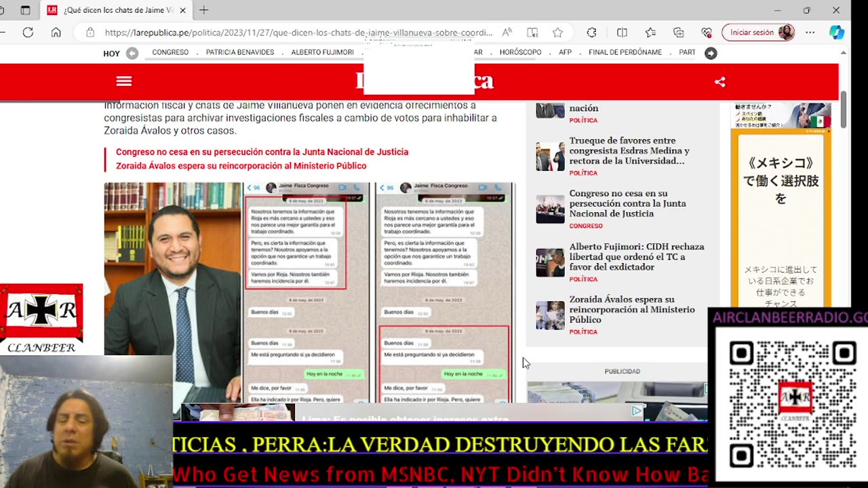Open the PATRICIA BENAVIDES topic
Image resolution: width=868 pixels, height=488 pixels.
[x=240, y=53]
